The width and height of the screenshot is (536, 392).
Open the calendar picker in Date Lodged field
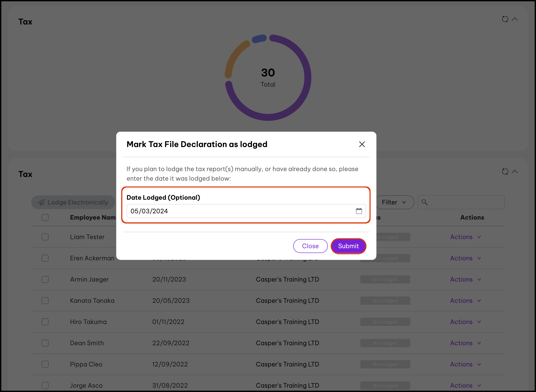359,211
